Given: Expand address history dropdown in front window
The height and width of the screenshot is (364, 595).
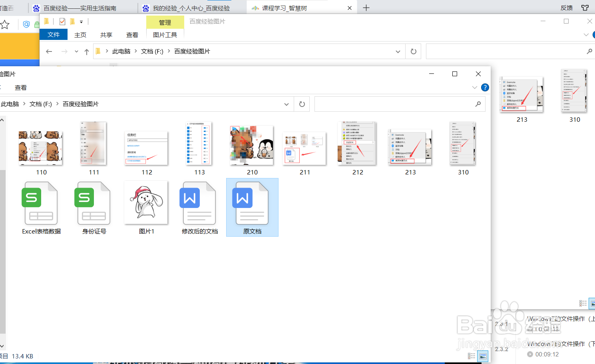Looking at the screenshot, I should pos(286,104).
